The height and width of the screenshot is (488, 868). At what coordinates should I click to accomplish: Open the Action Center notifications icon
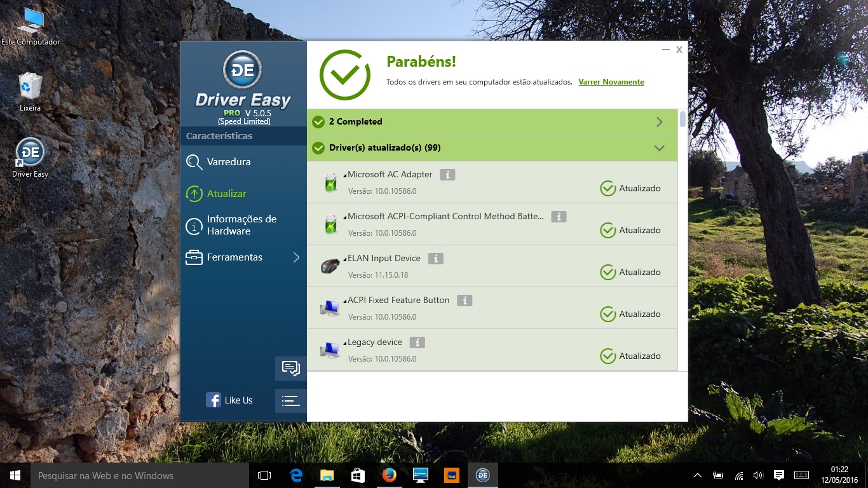tap(779, 475)
